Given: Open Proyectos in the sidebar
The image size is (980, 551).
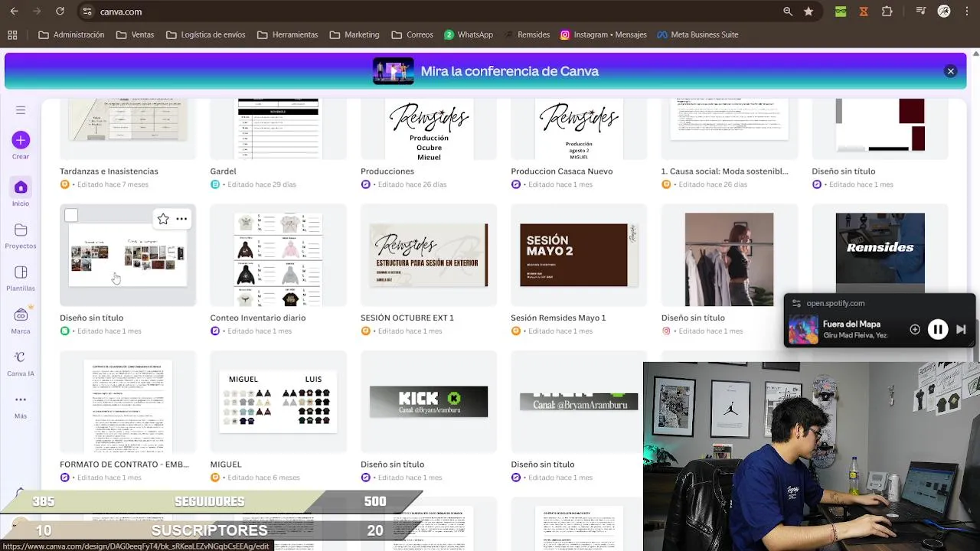Looking at the screenshot, I should coord(21,236).
